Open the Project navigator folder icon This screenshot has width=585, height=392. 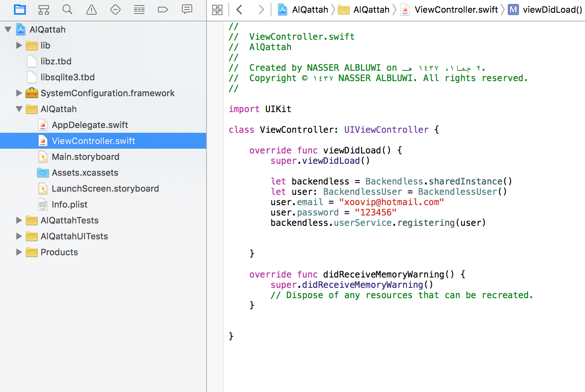[19, 10]
